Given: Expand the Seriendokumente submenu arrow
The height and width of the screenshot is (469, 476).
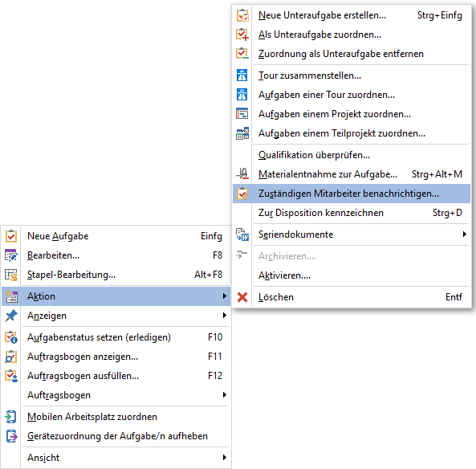Looking at the screenshot, I should (x=464, y=234).
